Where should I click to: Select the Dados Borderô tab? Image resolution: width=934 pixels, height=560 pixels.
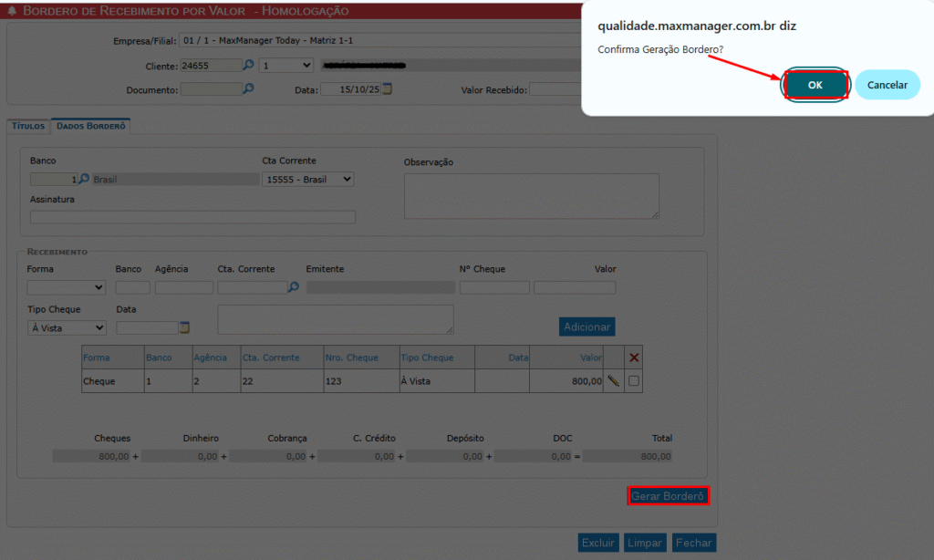[90, 127]
